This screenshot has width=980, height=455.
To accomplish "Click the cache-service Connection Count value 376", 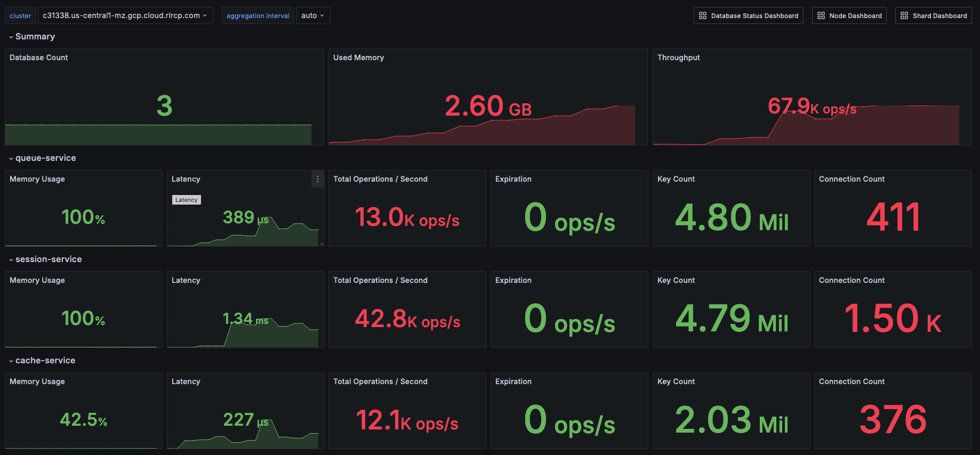I will (x=893, y=419).
